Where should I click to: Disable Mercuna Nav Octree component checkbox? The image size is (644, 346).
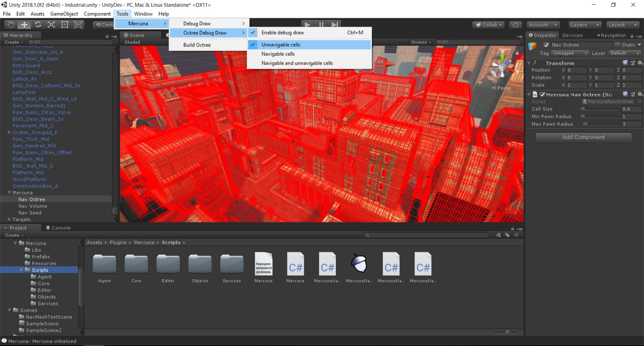click(x=542, y=94)
